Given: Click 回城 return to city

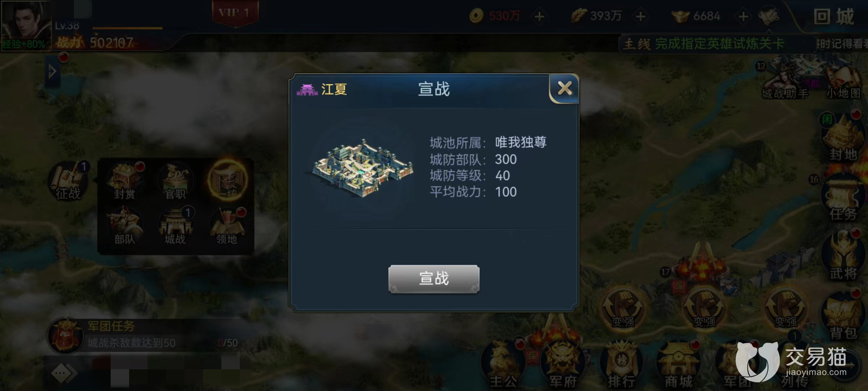Looking at the screenshot, I should pos(834,17).
